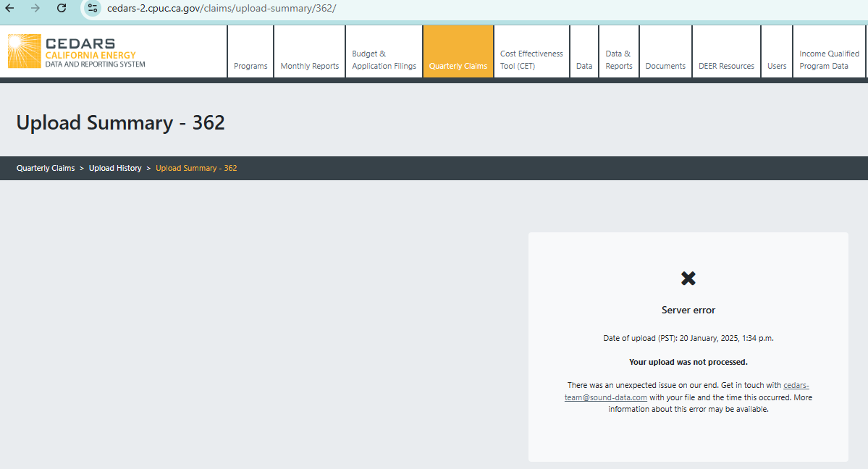Screen dimensions: 868x469
Task: Click Quarterly Claims breadcrumb link
Action: (46, 168)
